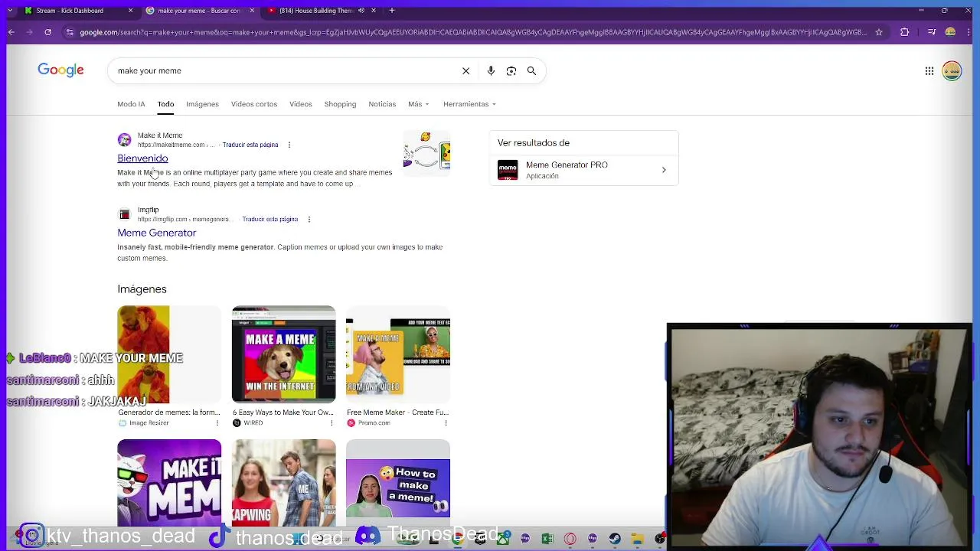Open Steam from the taskbar
This screenshot has width=980, height=551.
pos(615,539)
